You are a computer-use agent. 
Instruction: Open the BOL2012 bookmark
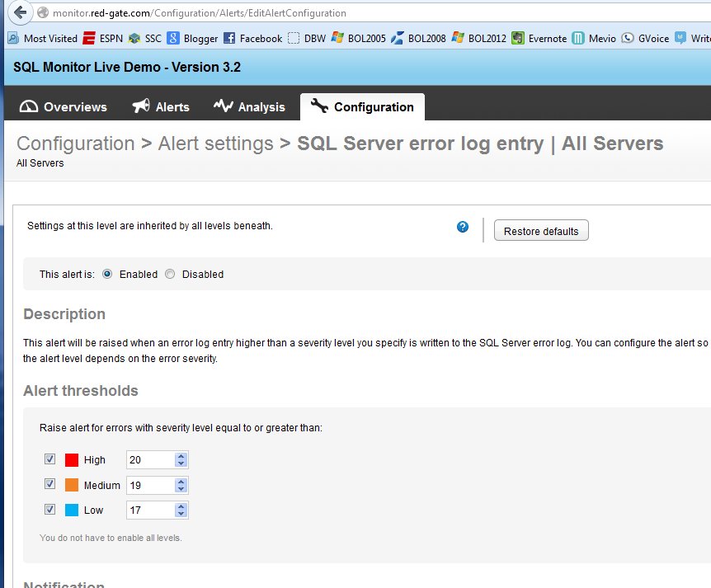[x=479, y=39]
